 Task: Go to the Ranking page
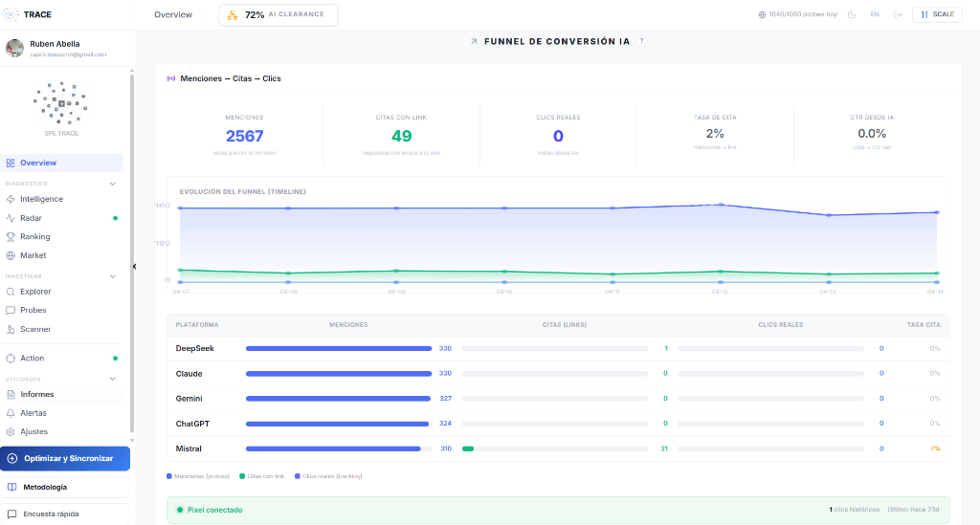[34, 236]
